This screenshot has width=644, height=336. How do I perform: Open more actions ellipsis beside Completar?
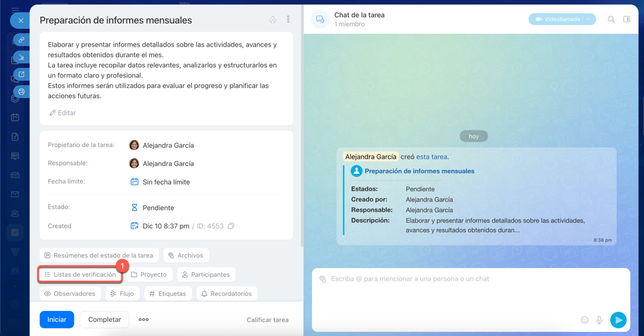144,319
